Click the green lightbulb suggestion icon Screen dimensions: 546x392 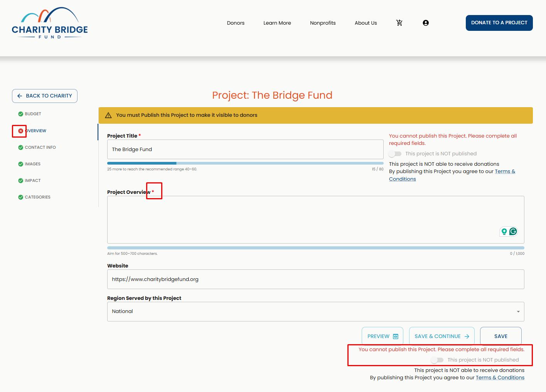tap(504, 231)
